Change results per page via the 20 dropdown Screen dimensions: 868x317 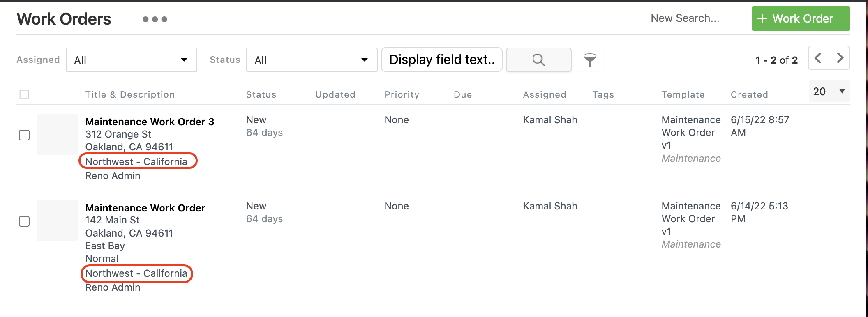pyautogui.click(x=828, y=91)
